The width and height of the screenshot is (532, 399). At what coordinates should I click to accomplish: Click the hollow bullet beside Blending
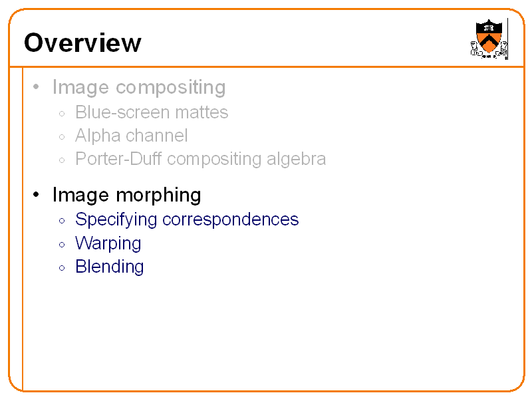coord(61,268)
